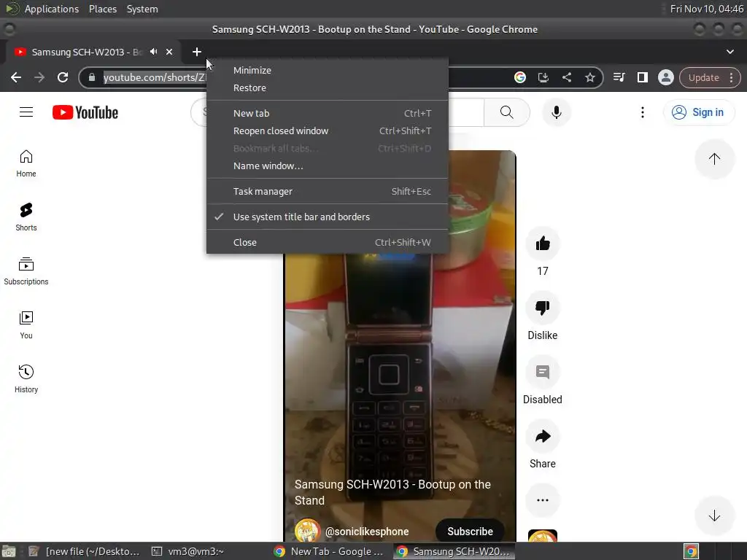747x560 pixels.
Task: Open Shorts in YouTube sidebar
Action: pyautogui.click(x=26, y=217)
